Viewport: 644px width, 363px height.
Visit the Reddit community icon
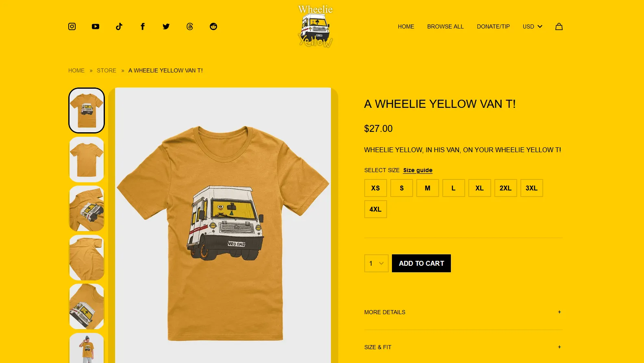point(213,26)
